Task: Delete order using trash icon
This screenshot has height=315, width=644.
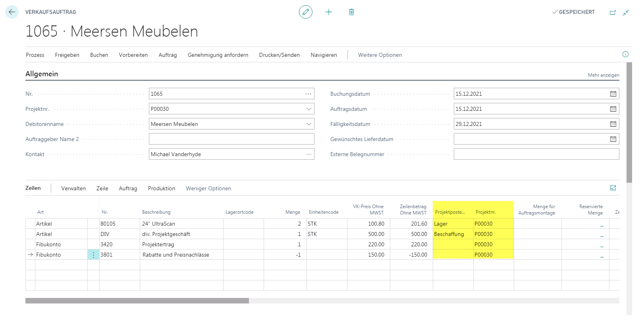Action: pyautogui.click(x=351, y=12)
